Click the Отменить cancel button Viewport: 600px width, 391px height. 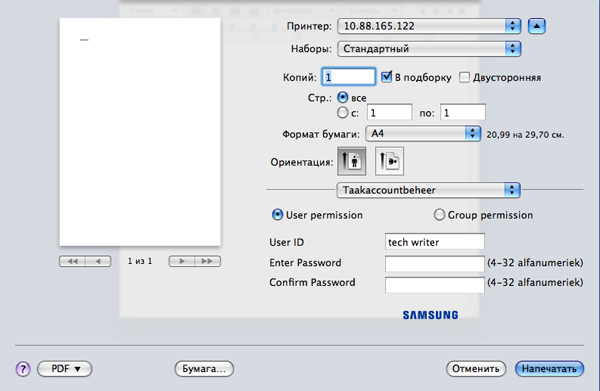click(476, 369)
